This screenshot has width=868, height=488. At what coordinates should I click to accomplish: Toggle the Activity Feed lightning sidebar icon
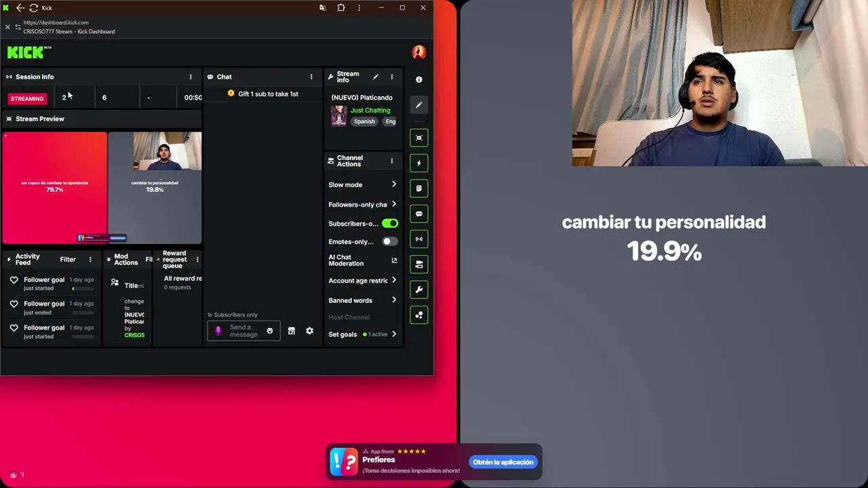point(419,163)
